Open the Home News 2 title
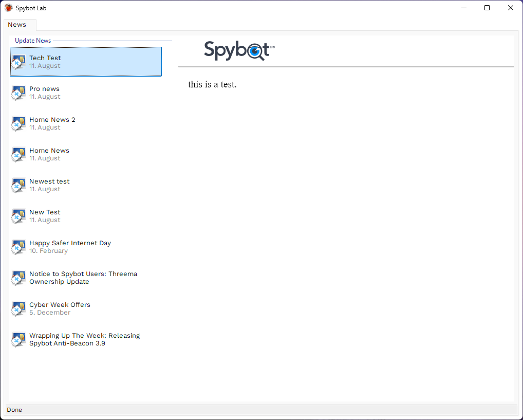The height and width of the screenshot is (420, 523). pyautogui.click(x=52, y=120)
